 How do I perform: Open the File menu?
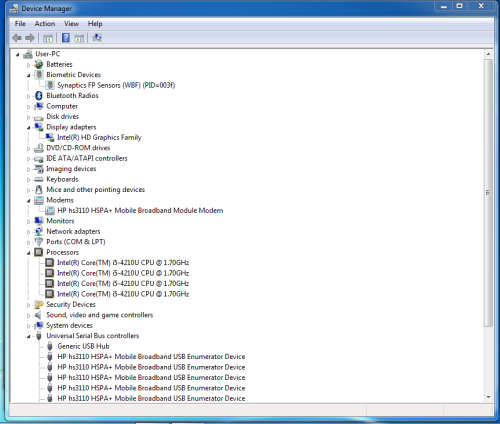coord(20,24)
